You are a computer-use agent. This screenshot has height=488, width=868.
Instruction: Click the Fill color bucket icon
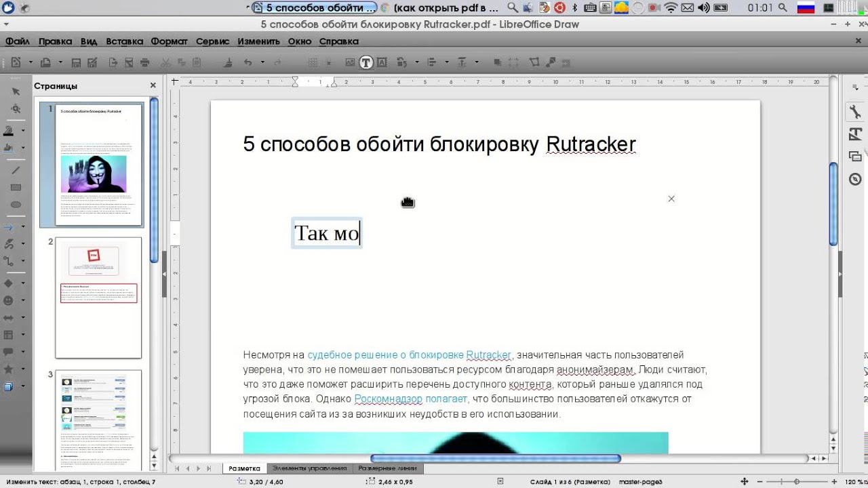(9, 148)
